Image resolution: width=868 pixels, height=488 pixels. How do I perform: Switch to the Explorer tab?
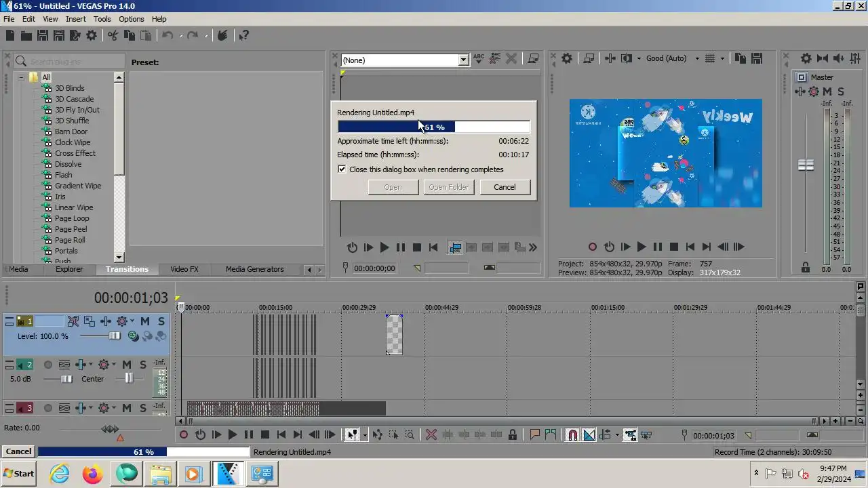[x=69, y=269]
